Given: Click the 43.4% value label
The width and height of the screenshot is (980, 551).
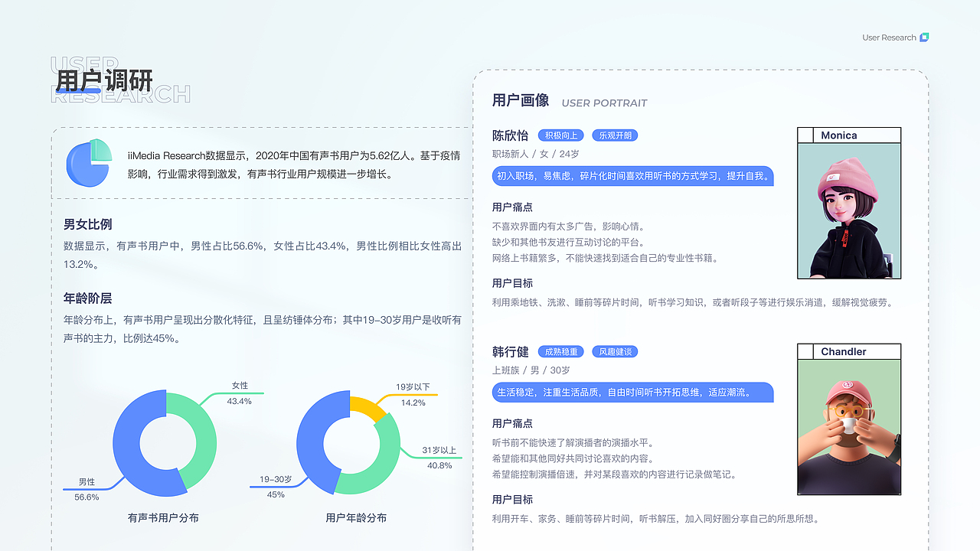Looking at the screenshot, I should (x=240, y=401).
